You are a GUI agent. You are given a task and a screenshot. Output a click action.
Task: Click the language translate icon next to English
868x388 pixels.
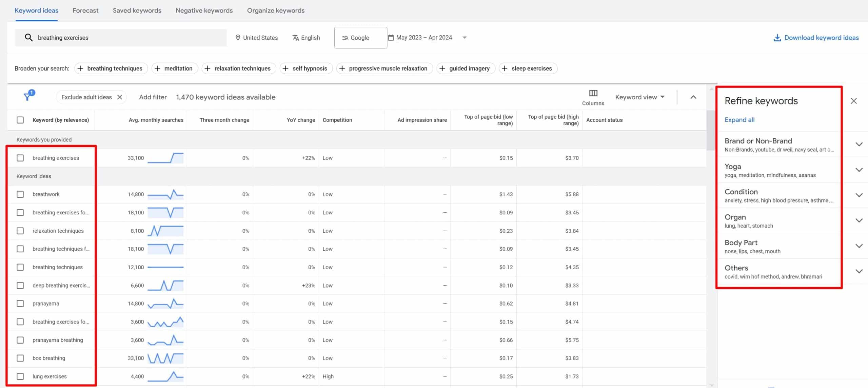click(x=295, y=38)
